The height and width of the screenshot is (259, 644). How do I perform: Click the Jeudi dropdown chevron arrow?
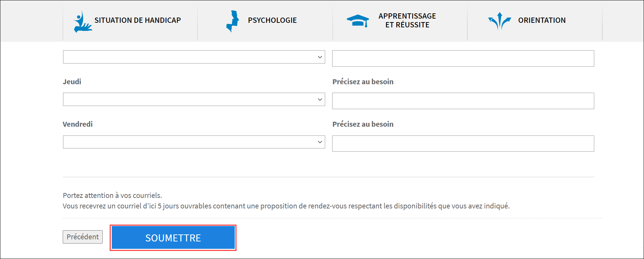tap(320, 100)
